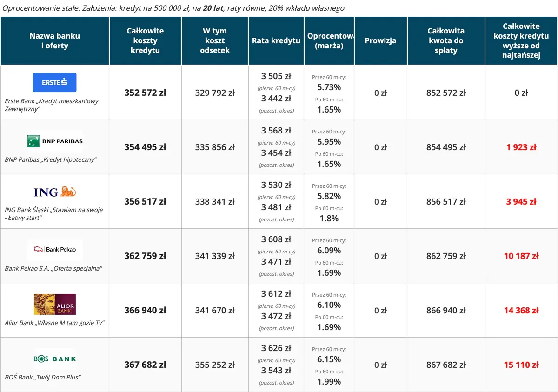Viewport: 558px width, 392px height.
Task: Click the BNP Paribas logo
Action: pyautogui.click(x=55, y=141)
